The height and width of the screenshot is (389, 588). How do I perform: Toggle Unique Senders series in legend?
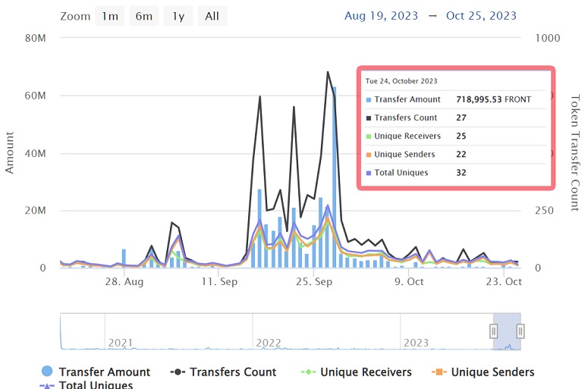[483, 372]
